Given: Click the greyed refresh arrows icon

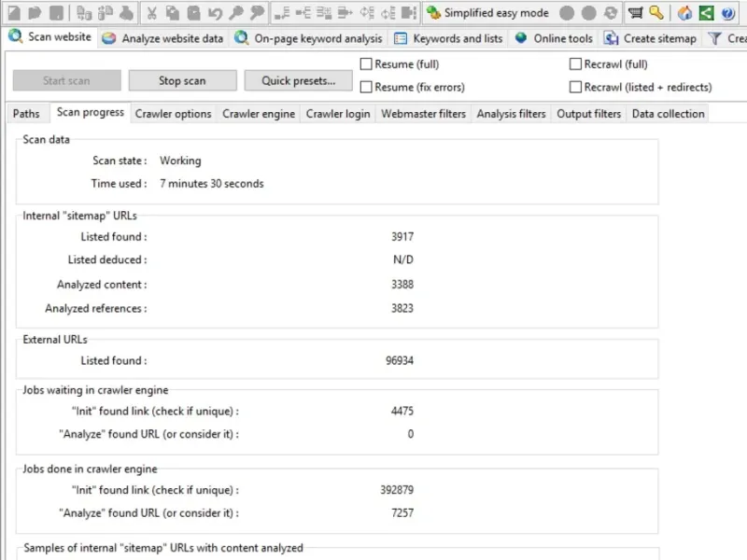Looking at the screenshot, I should point(611,13).
